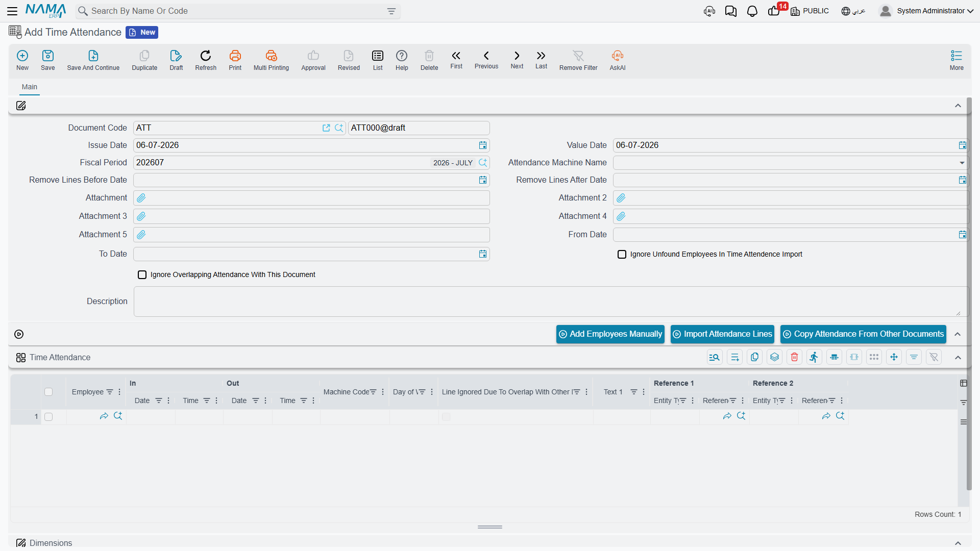980x551 pixels.
Task: Enable Ignore Overlapping Attendance With This Document
Action: point(142,274)
